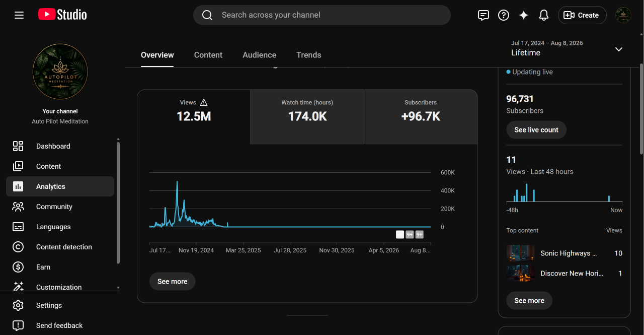Open the Help question mark icon
The image size is (644, 335).
tap(503, 15)
